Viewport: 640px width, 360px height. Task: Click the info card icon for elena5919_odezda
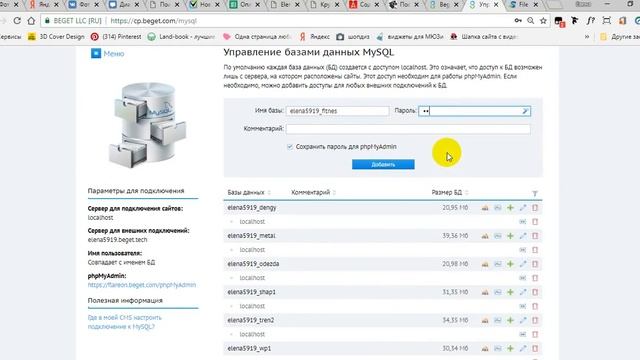click(x=498, y=264)
